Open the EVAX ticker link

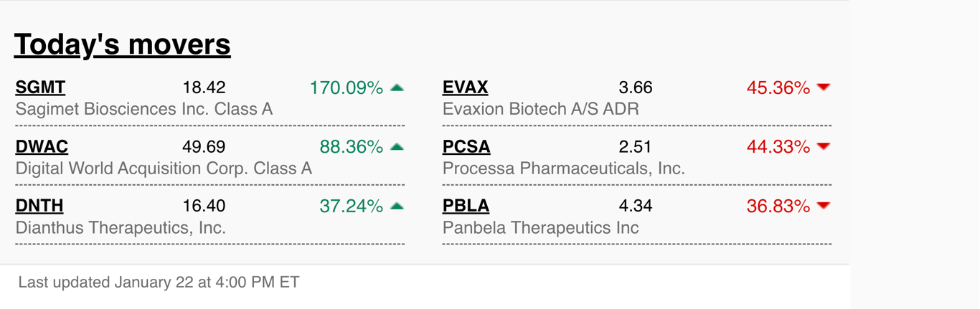point(466,87)
